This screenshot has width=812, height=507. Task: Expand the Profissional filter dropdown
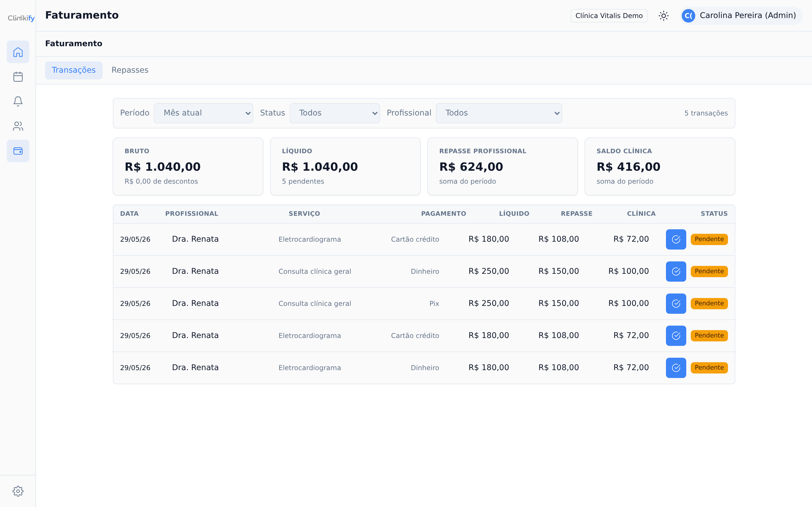[x=498, y=113]
